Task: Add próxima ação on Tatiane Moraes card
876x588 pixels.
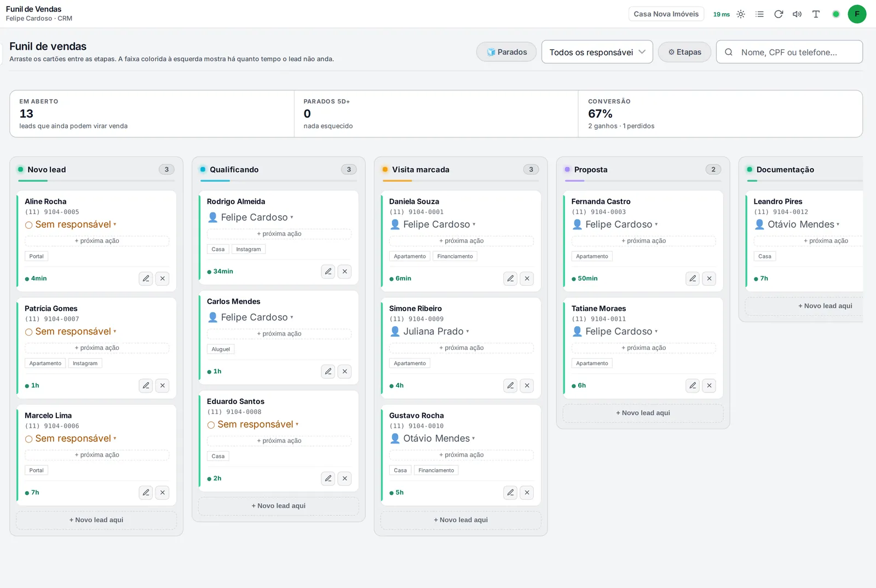Action: [x=644, y=348]
